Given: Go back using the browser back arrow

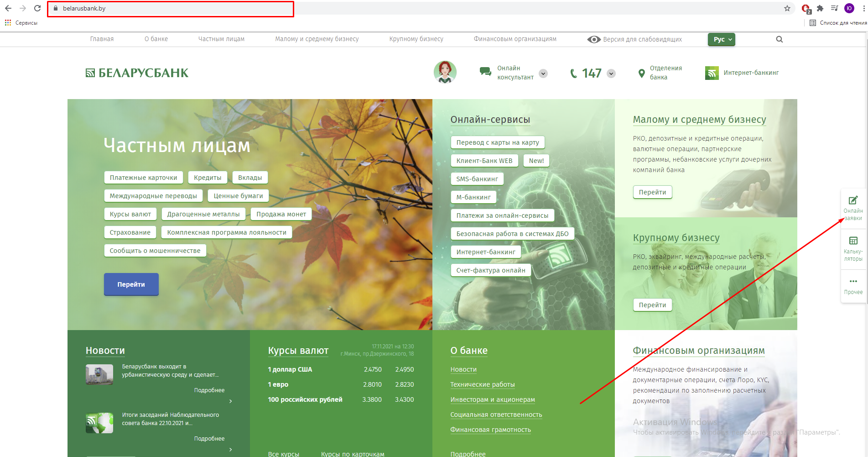Looking at the screenshot, I should coord(8,8).
